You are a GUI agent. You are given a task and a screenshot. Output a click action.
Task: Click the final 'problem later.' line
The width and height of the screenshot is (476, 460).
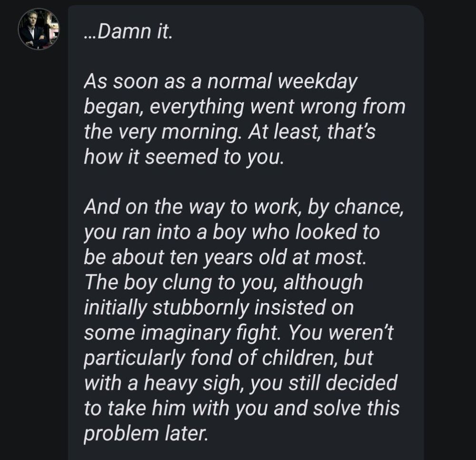click(x=146, y=433)
